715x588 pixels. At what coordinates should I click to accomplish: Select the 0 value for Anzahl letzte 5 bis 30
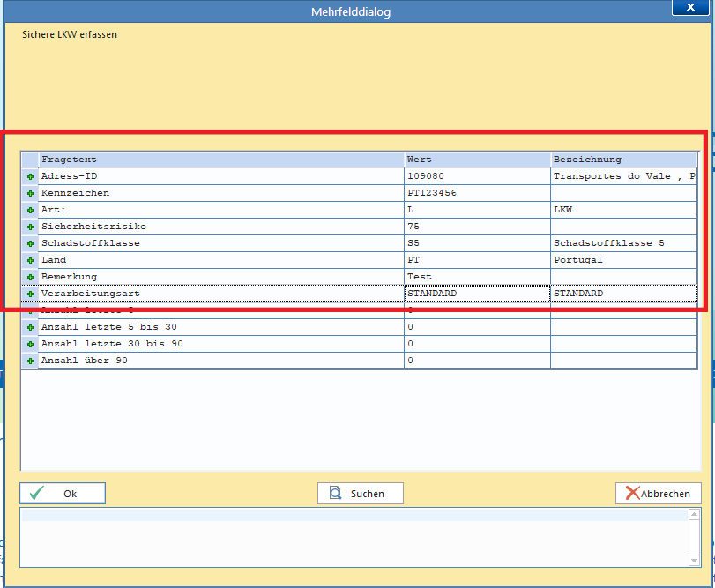click(x=478, y=327)
